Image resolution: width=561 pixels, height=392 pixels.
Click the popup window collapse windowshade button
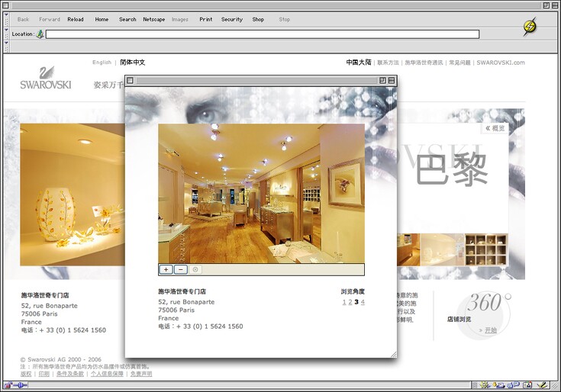click(392, 80)
